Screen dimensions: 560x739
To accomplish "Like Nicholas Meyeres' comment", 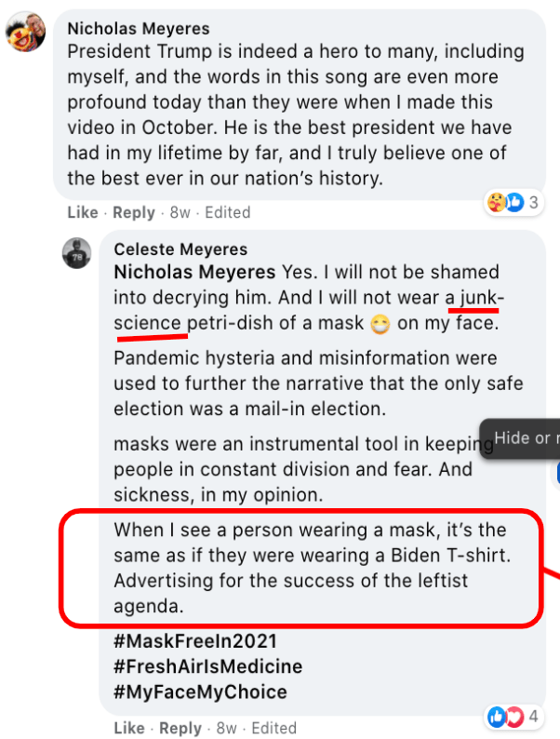I will (82, 212).
